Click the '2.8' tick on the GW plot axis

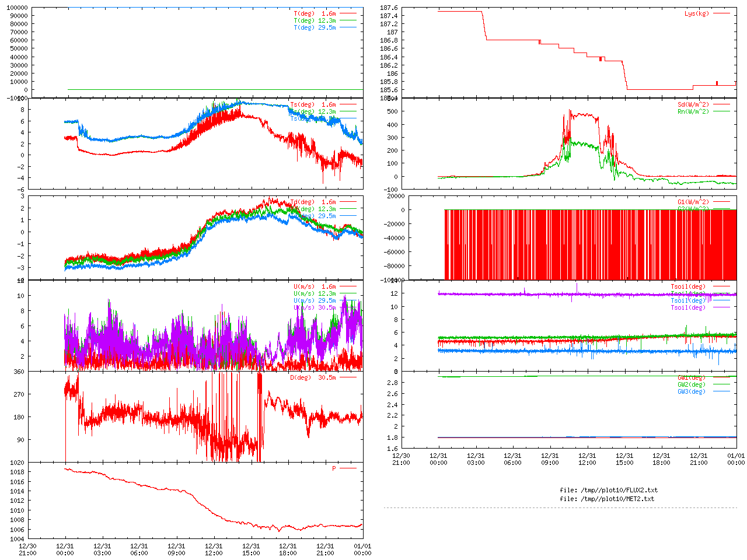[x=393, y=383]
